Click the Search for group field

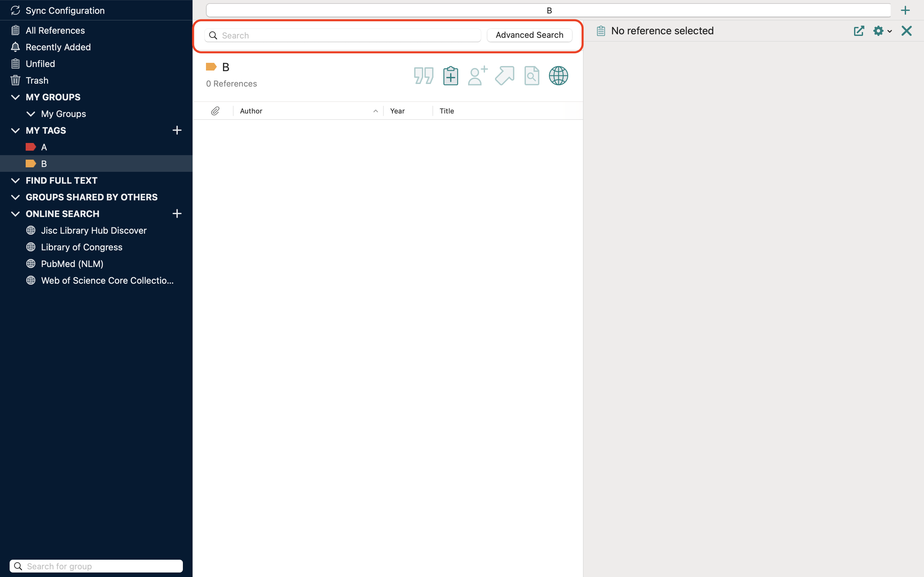(96, 566)
